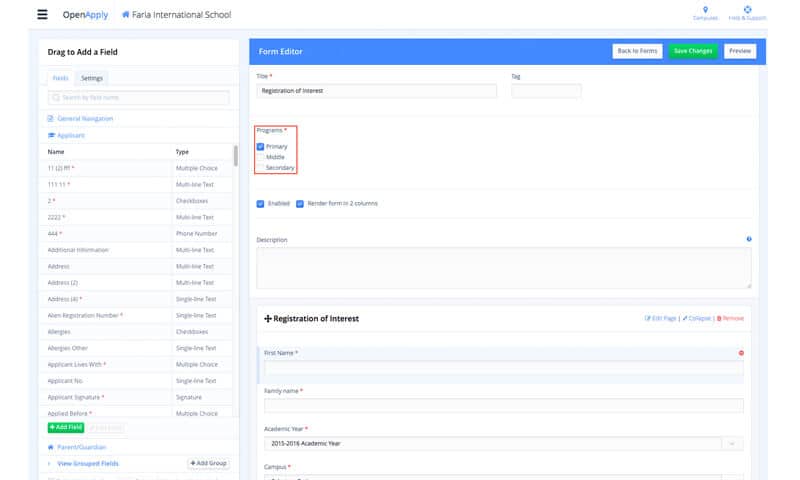The width and height of the screenshot is (800, 480).
Task: Click the Type column header
Action: pos(182,152)
